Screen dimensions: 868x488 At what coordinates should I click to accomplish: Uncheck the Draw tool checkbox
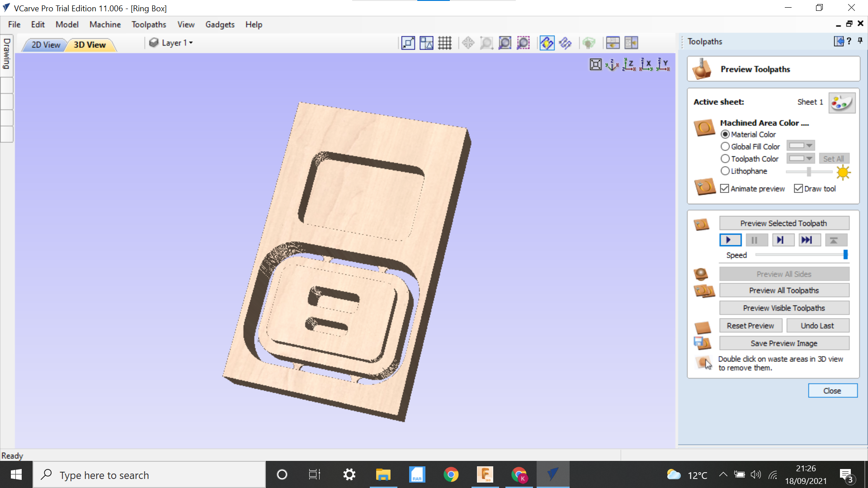point(798,188)
